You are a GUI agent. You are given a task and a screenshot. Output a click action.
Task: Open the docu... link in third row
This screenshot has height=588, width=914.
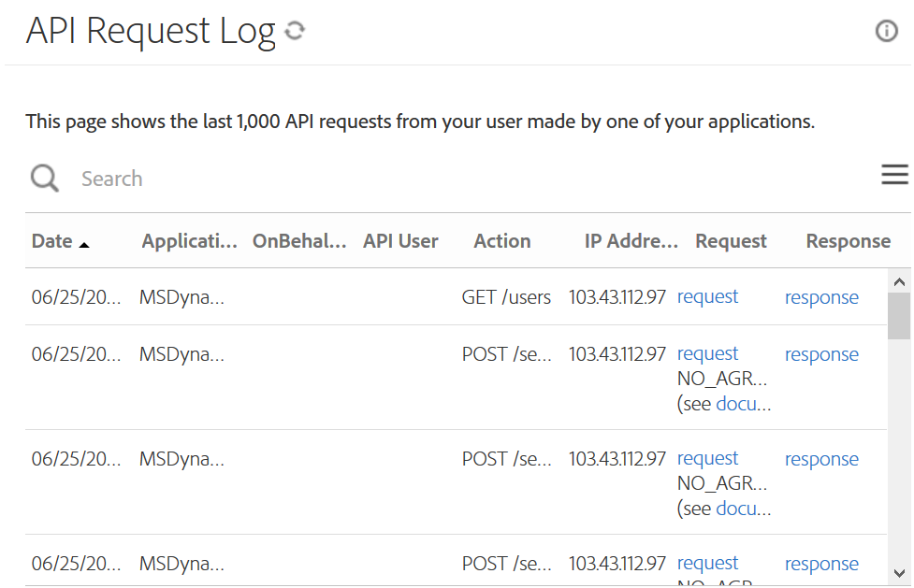point(743,509)
